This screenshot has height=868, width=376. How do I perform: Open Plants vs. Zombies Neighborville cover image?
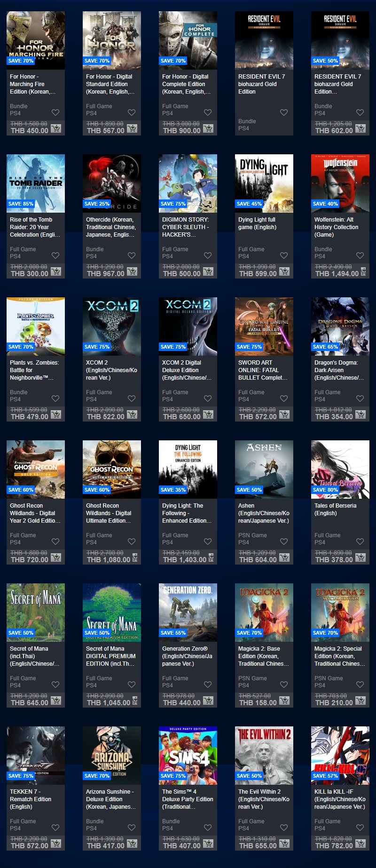pyautogui.click(x=36, y=326)
